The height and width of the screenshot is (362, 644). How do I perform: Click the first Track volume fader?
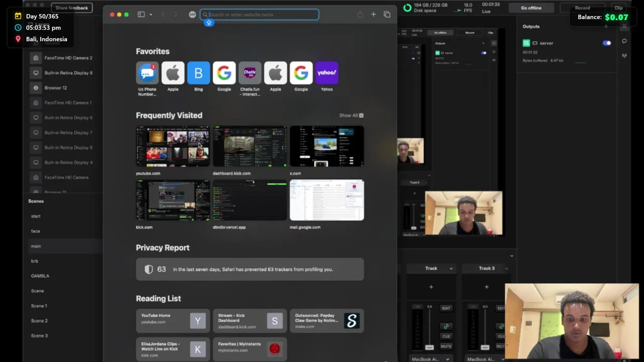(x=429, y=347)
